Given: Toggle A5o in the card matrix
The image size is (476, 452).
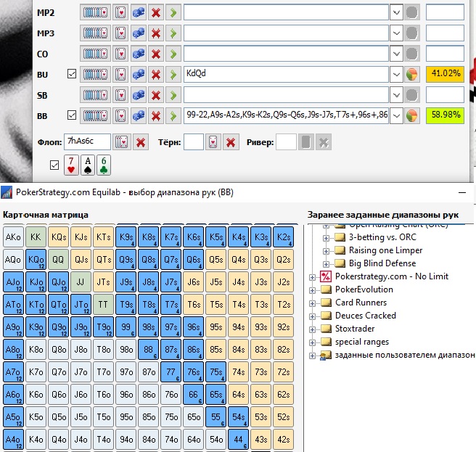Looking at the screenshot, I should pos(13,416).
